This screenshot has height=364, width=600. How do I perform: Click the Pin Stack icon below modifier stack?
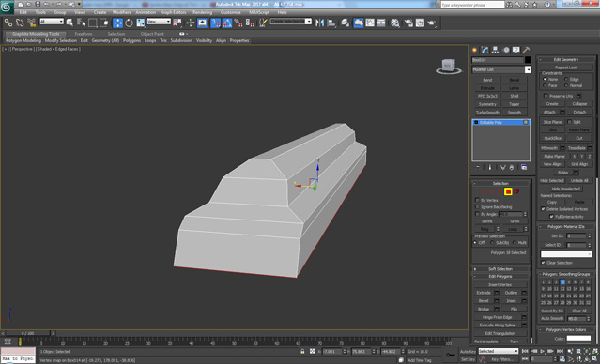point(478,168)
